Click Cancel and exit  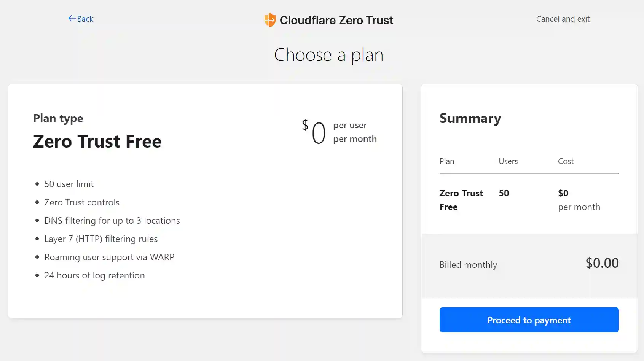tap(563, 19)
